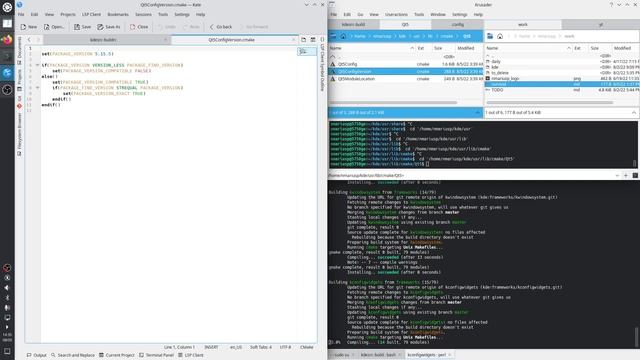Screen dimensions: 640x360
Task: Toggle INSERT mode in Kate status bar
Action: click(211, 347)
